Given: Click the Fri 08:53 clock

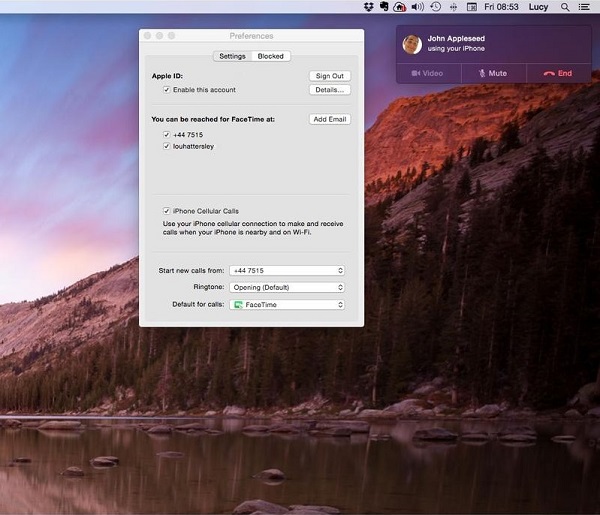Looking at the screenshot, I should tap(501, 7).
